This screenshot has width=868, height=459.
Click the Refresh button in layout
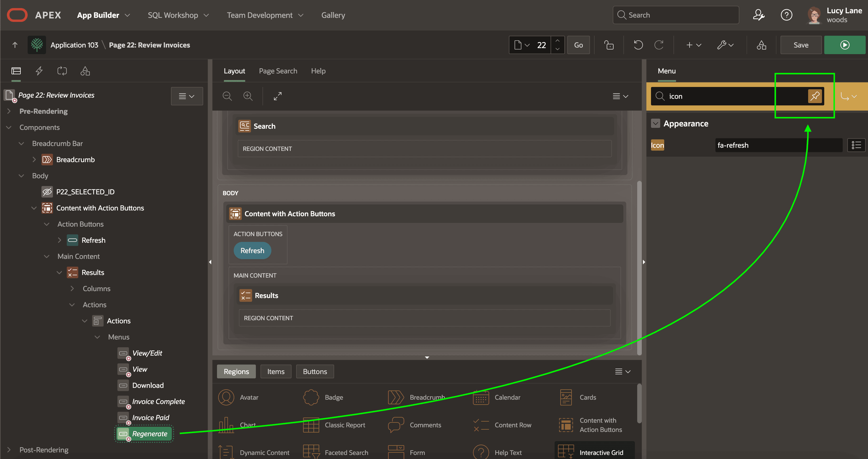click(252, 251)
